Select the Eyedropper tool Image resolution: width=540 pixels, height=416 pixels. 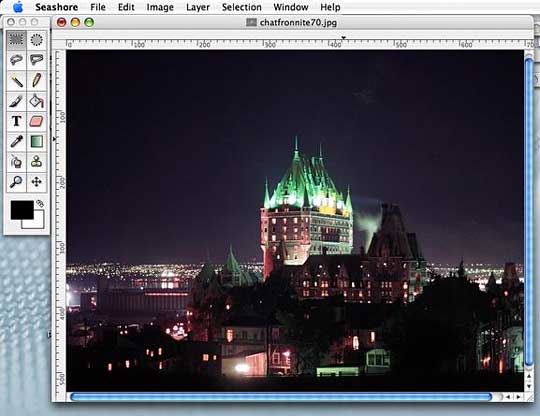coord(16,142)
